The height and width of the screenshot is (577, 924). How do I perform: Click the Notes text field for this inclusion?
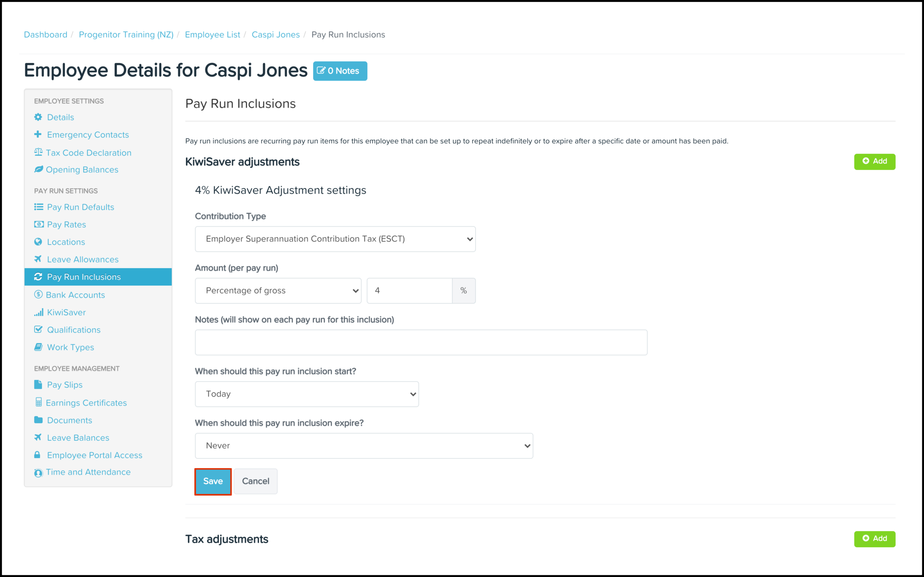(421, 342)
